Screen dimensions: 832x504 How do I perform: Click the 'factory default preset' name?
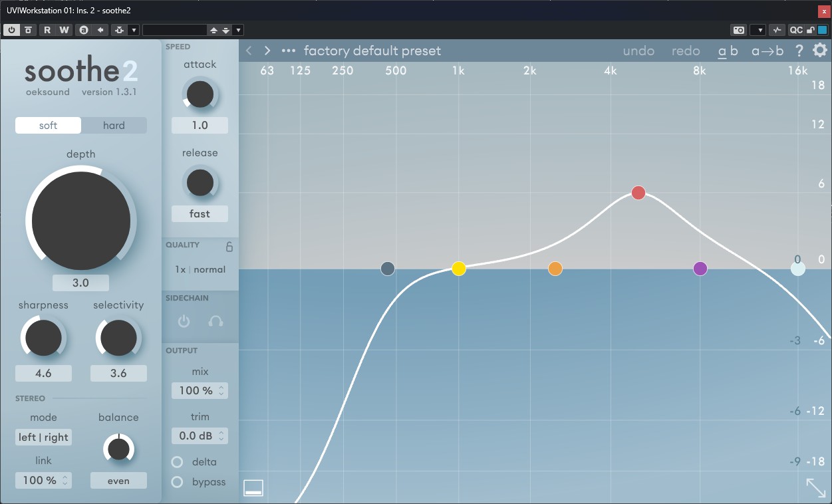point(372,51)
